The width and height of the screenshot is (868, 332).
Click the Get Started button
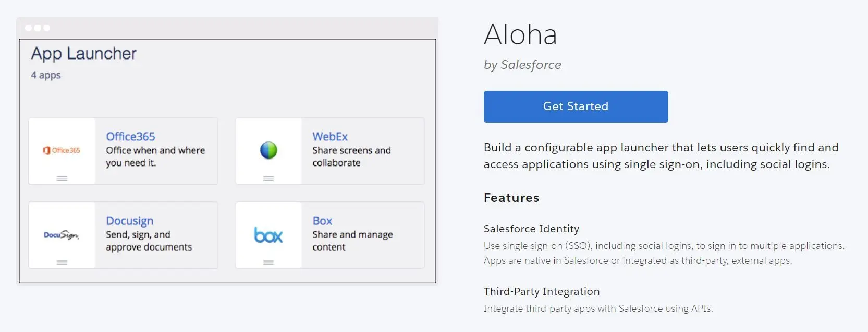pos(576,106)
